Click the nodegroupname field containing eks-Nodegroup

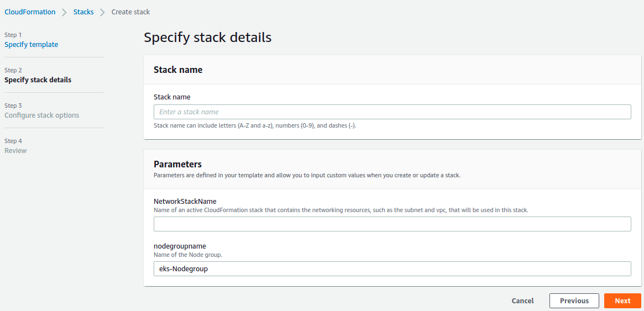pos(392,269)
